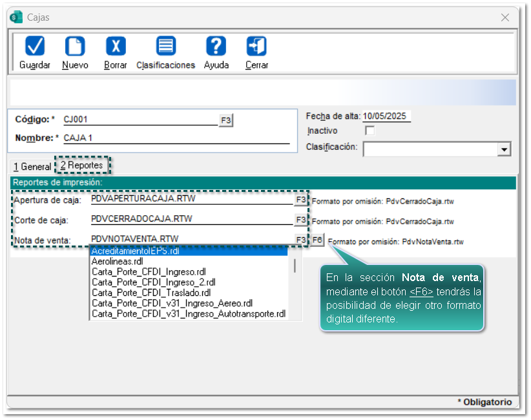Click the Guardar checkmark icon
The width and height of the screenshot is (531, 420).
point(34,47)
